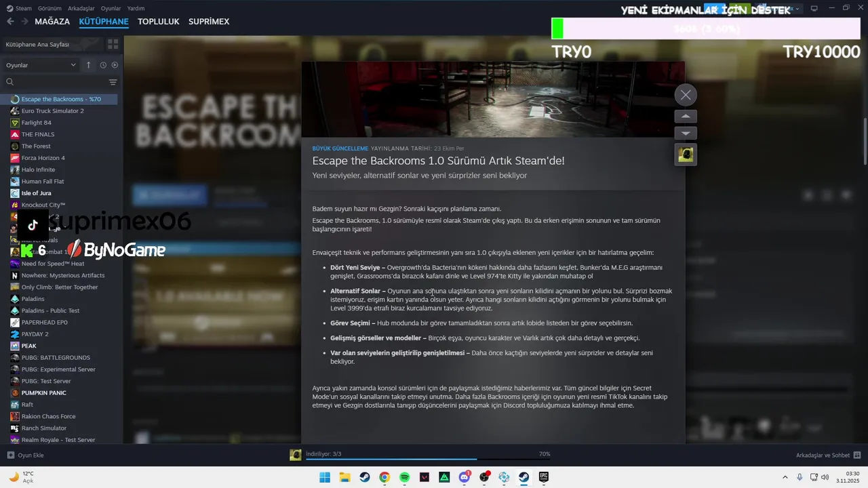Image resolution: width=868 pixels, height=488 pixels.
Task: Go to next news item with down arrow
Action: [686, 133]
